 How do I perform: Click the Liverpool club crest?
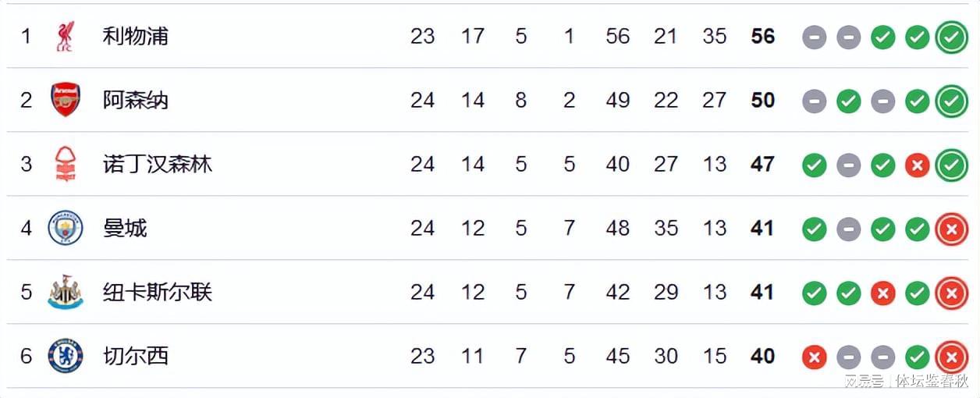[65, 37]
